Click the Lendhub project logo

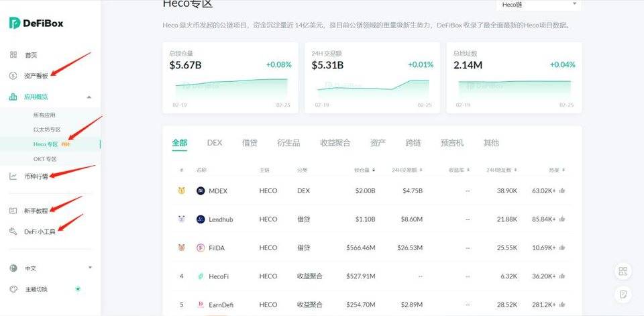tap(201, 219)
